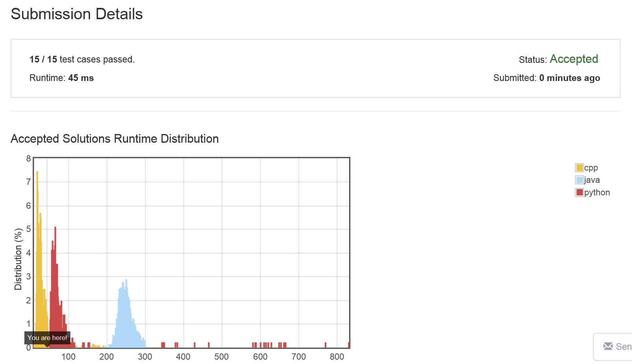Screen dimensions: 632x364
Task: Click the 800 x-axis tick label
Action: click(x=337, y=357)
